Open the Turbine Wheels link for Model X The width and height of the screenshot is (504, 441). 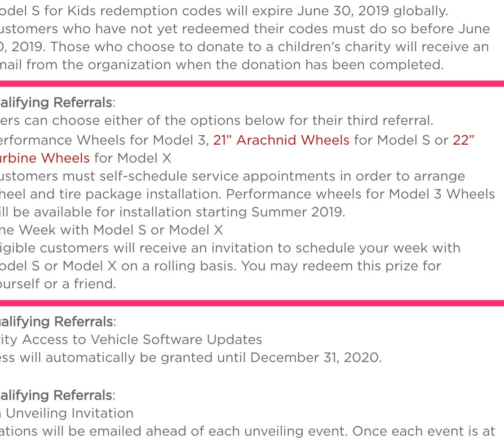click(x=44, y=158)
